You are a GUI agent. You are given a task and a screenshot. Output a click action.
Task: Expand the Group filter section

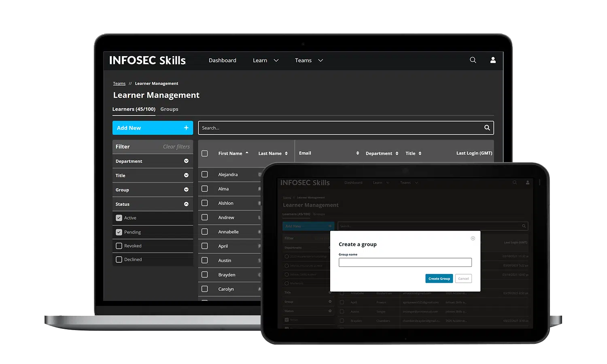click(x=186, y=190)
